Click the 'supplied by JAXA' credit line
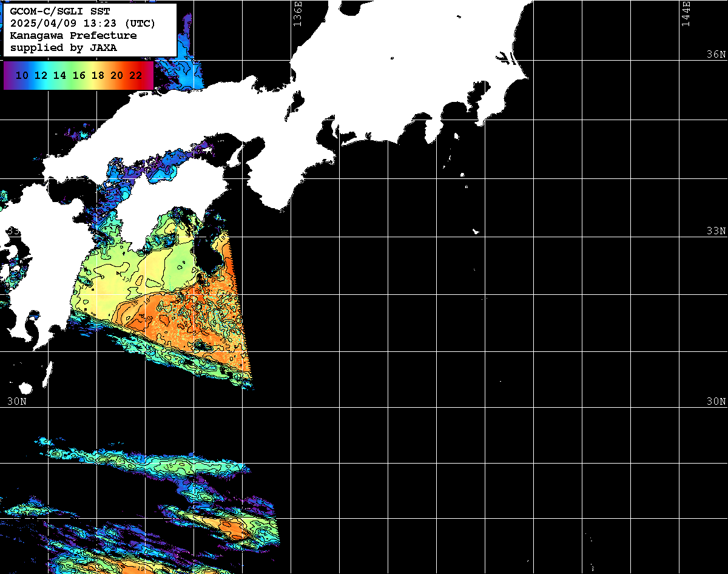728x574 pixels. click(64, 47)
